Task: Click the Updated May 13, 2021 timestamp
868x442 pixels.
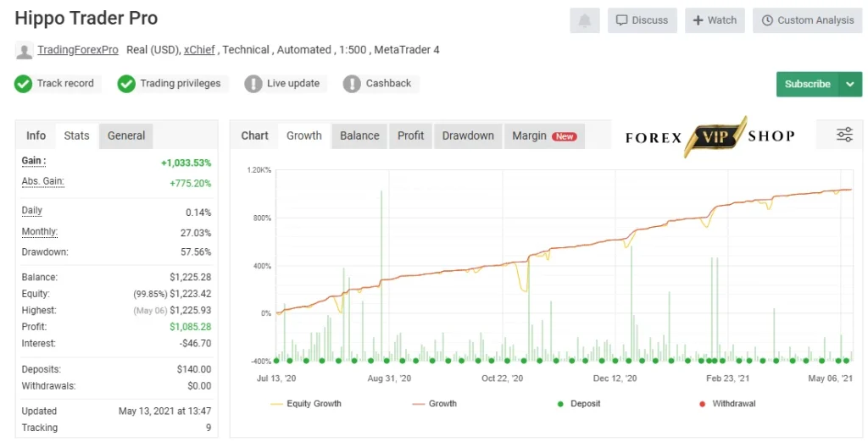Action: [164, 411]
